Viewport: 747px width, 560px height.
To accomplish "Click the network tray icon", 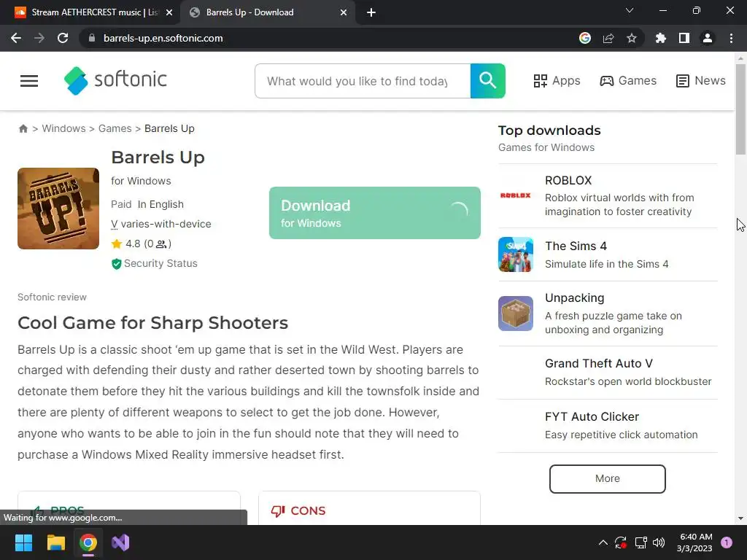I will pos(640,542).
